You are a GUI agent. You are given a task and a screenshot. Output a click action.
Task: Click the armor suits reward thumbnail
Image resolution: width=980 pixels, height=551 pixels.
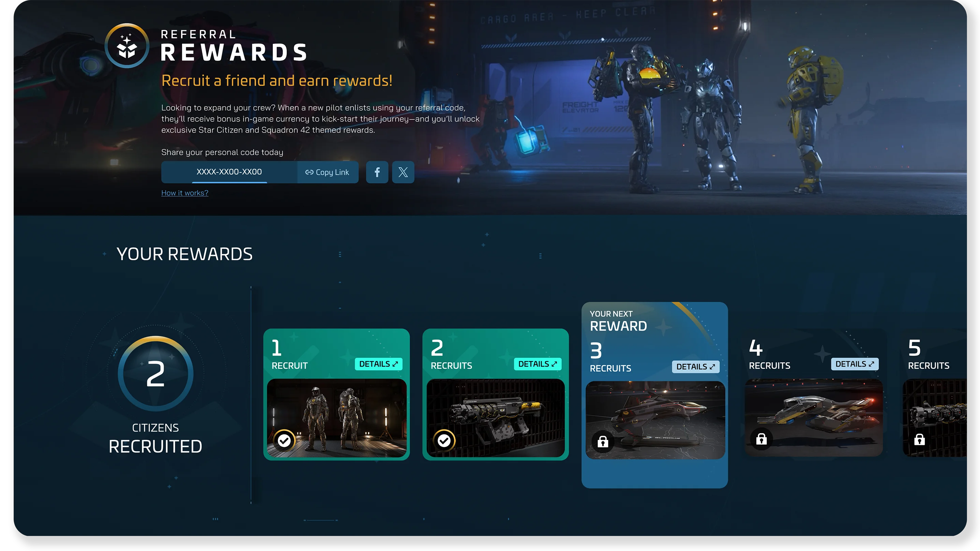[x=337, y=417]
